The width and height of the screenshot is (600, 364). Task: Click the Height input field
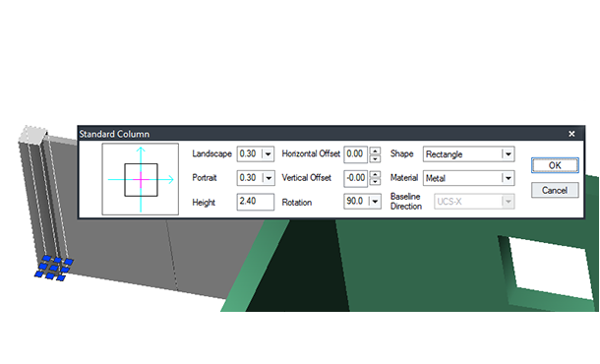point(255,202)
